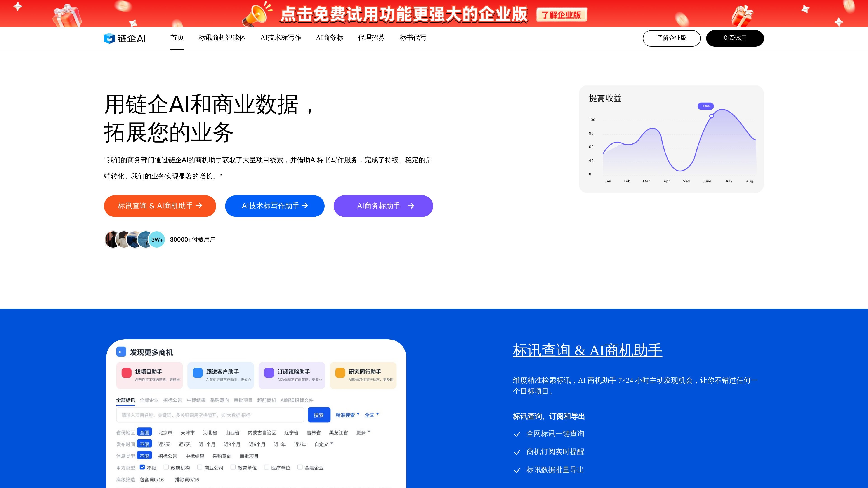Click the black 免费试用 button

(735, 38)
